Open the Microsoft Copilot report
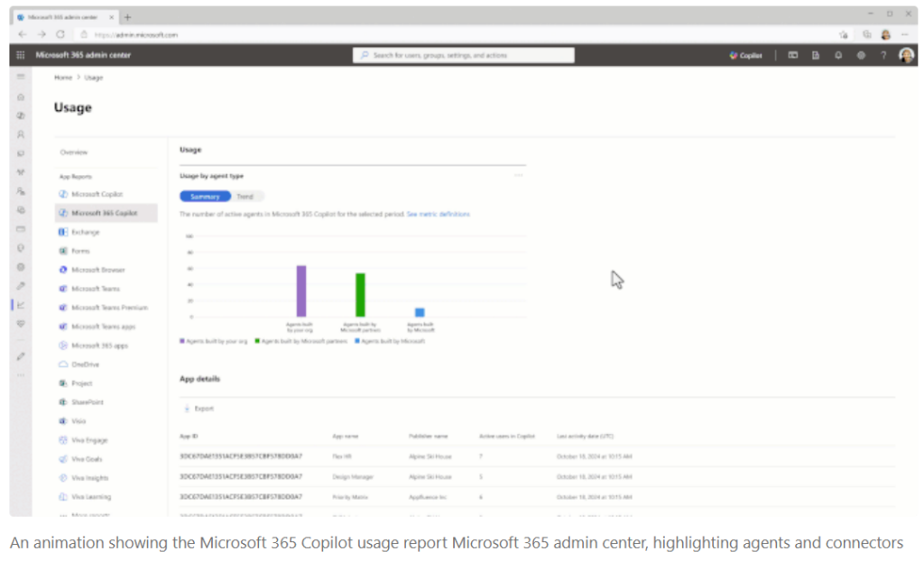The width and height of the screenshot is (924, 561). click(97, 194)
